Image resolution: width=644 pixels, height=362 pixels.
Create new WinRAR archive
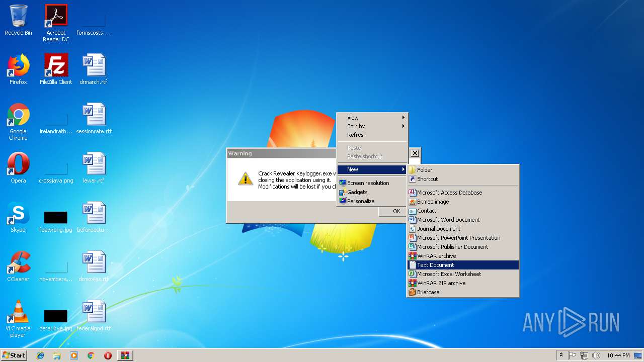tap(463, 256)
